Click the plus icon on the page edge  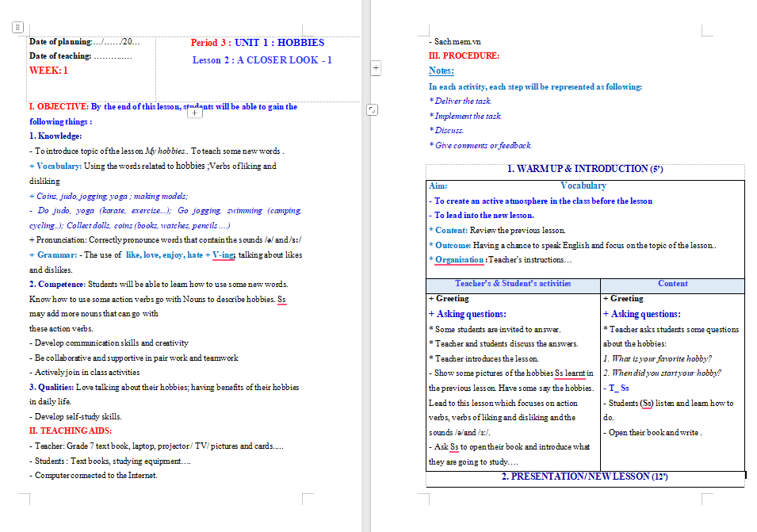click(x=375, y=68)
